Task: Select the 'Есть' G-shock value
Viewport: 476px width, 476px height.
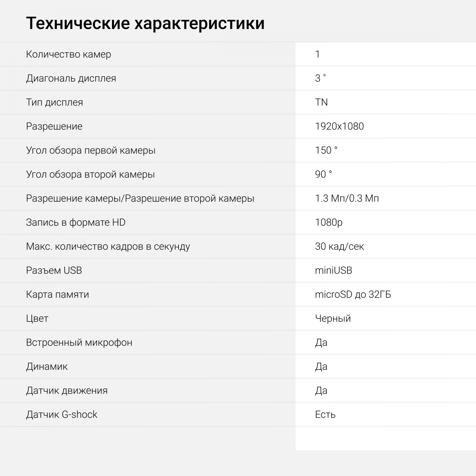Action: (325, 415)
